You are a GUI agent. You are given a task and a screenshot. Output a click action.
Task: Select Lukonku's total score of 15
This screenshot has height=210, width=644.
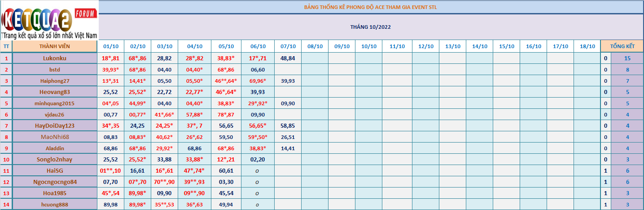pyautogui.click(x=627, y=58)
